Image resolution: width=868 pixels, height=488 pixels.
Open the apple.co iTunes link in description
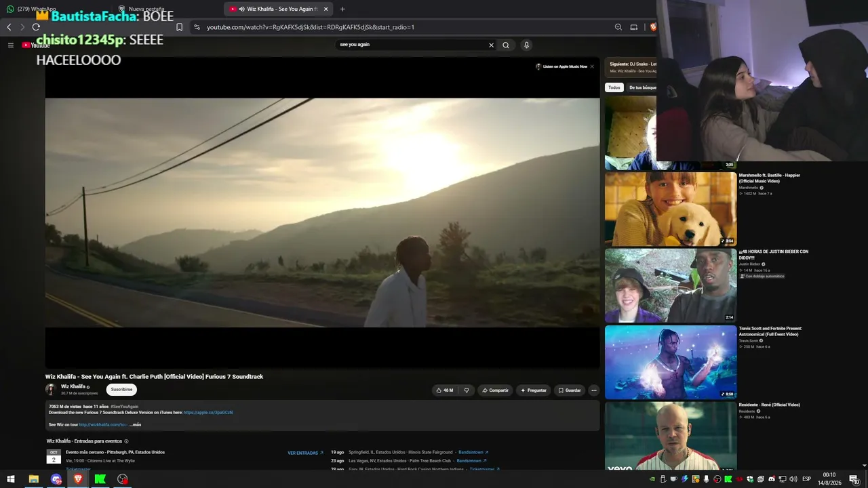tap(208, 412)
